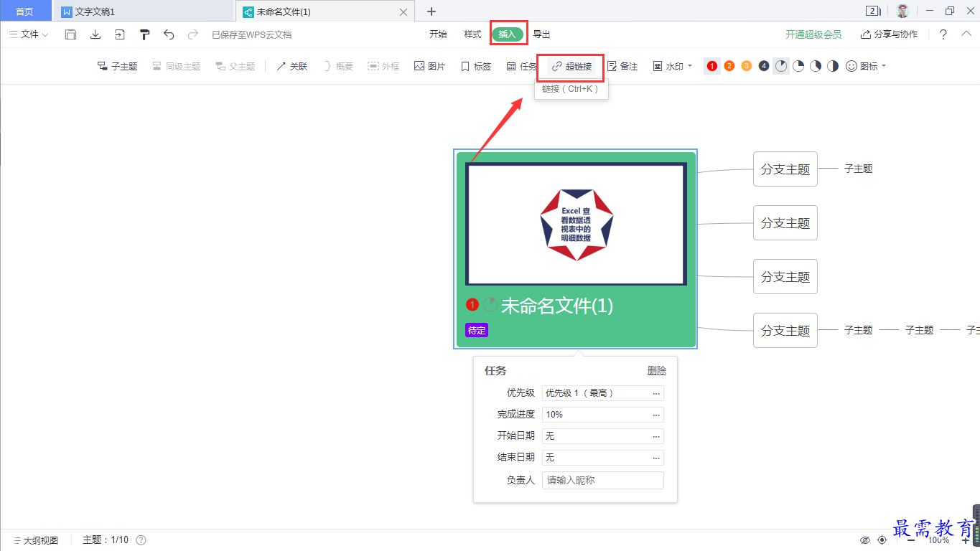Viewport: 980px width, 551px height.
Task: Click the 待定 purple label tag
Action: point(477,330)
